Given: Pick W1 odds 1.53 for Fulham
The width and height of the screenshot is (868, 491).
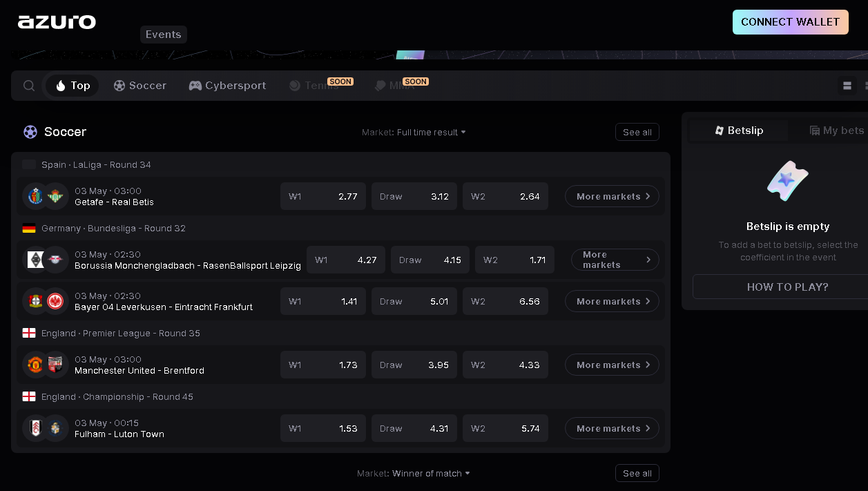Looking at the screenshot, I should (323, 428).
